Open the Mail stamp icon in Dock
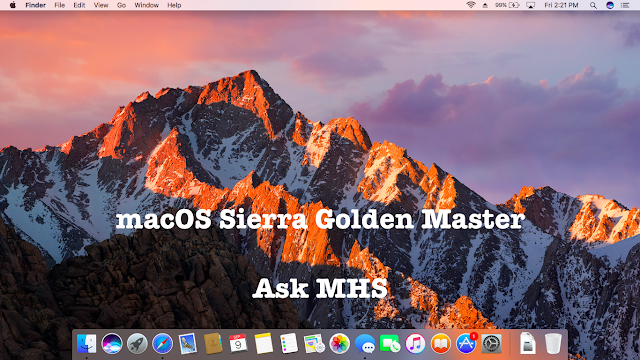This screenshot has height=360, width=640. 188,343
